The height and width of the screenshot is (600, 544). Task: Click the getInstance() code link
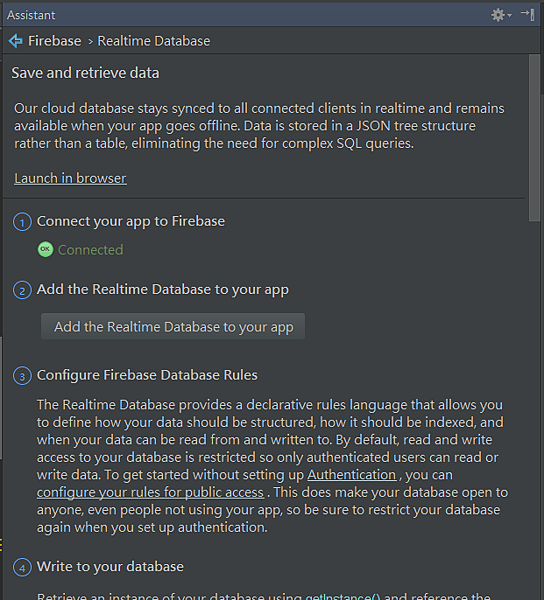click(343, 596)
